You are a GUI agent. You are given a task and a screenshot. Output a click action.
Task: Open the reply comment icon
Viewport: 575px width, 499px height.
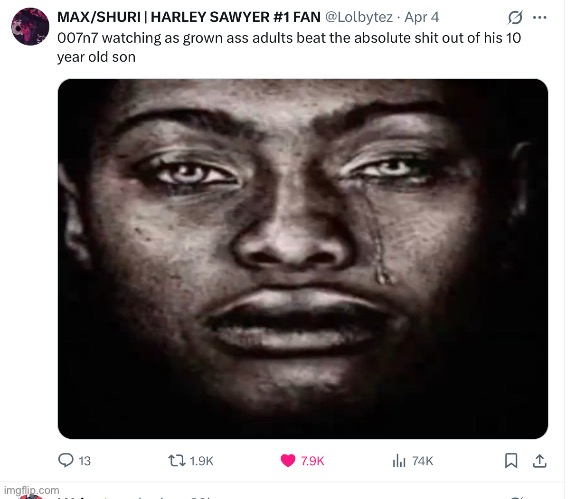point(66,460)
